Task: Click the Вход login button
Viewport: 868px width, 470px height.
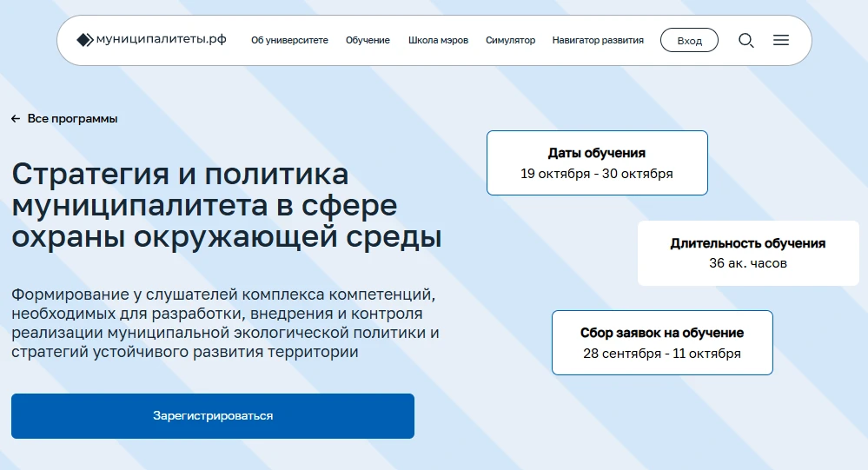Action: [689, 41]
